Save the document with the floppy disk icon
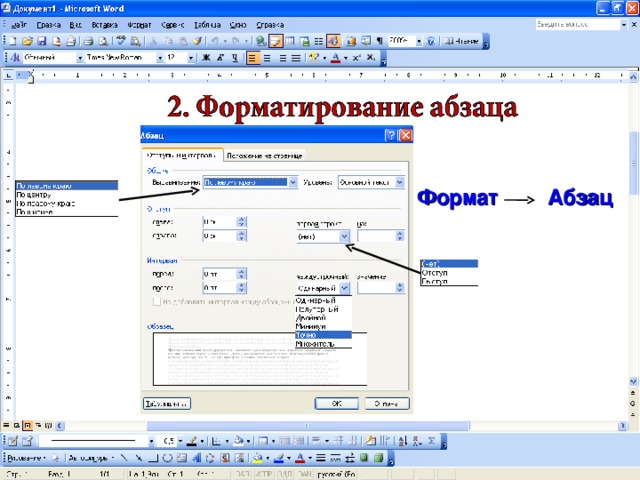640x480 pixels. (x=42, y=41)
